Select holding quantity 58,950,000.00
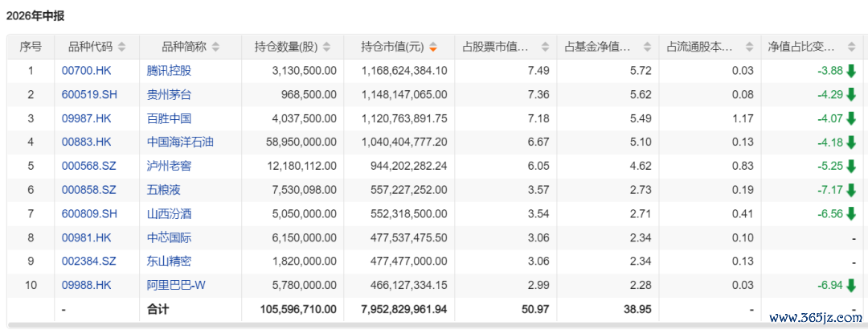The width and height of the screenshot is (868, 330). coord(300,142)
